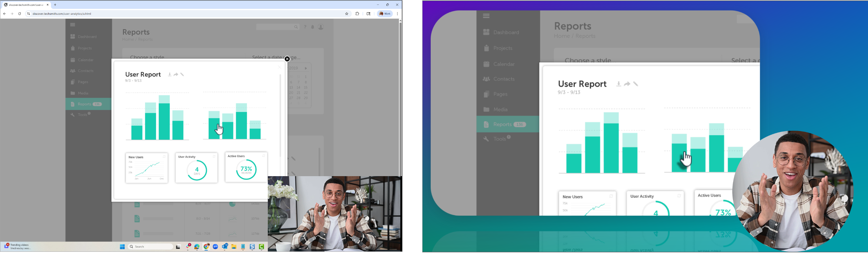Open Snagit from the taskbar
This screenshot has width=868, height=258.
(x=252, y=247)
